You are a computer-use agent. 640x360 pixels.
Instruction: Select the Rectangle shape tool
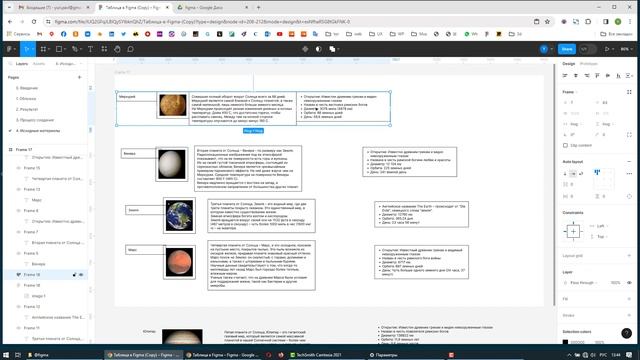tap(59, 49)
